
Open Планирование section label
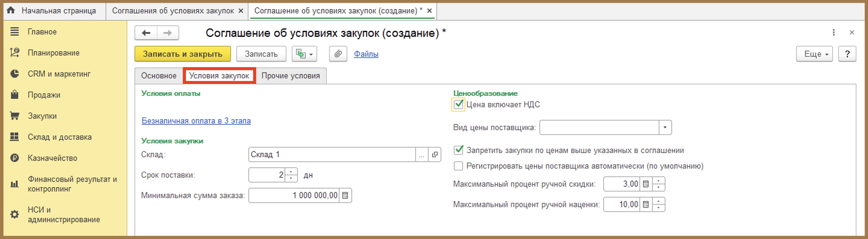pos(54,53)
